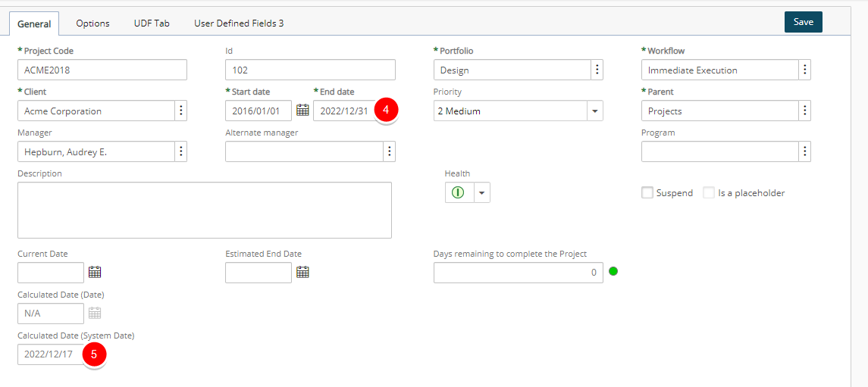Open the Estimated End Date calendar icon
This screenshot has height=387, width=868.
(302, 272)
